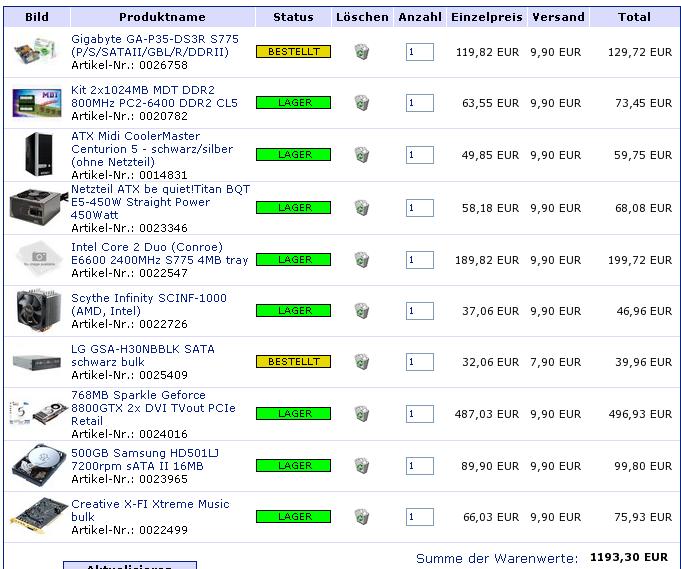Click Artikel-Nr.: 0022547 text
681x569 pixels.
click(129, 273)
